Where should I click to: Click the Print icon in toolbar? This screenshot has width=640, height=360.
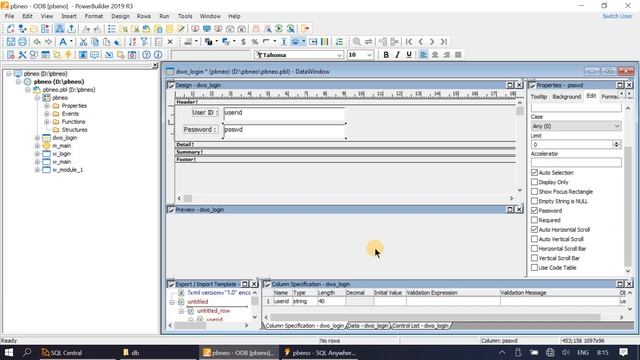pyautogui.click(x=22, y=42)
